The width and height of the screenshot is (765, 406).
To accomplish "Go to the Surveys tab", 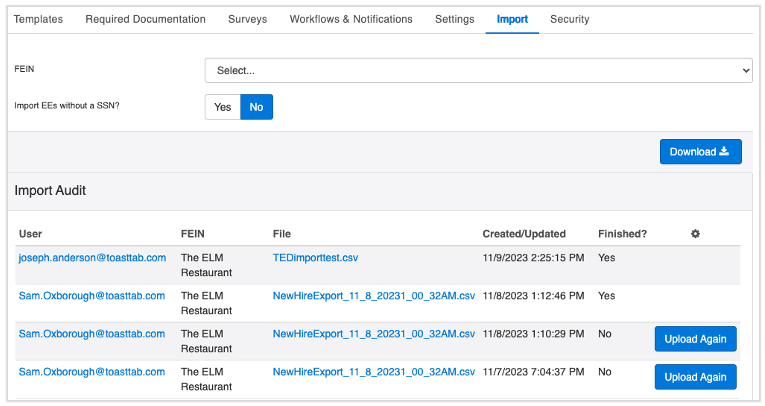I will click(247, 19).
